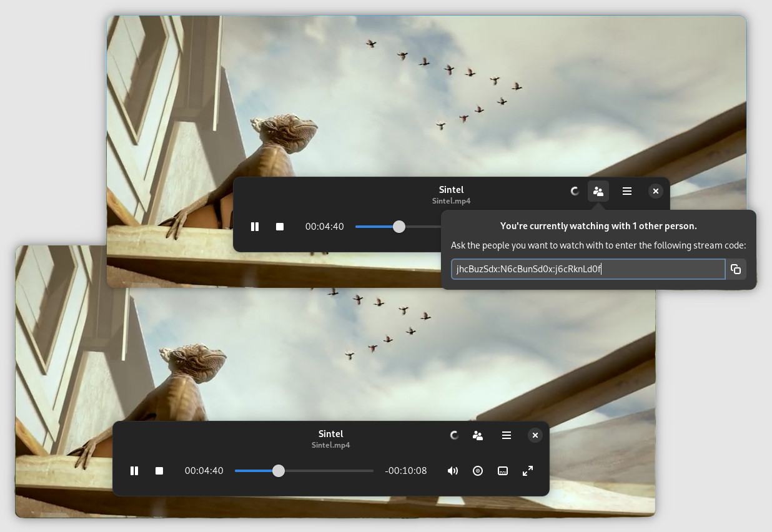Screen dimensions: 772x532
Task: Open audio track options in front window
Action: [478, 471]
